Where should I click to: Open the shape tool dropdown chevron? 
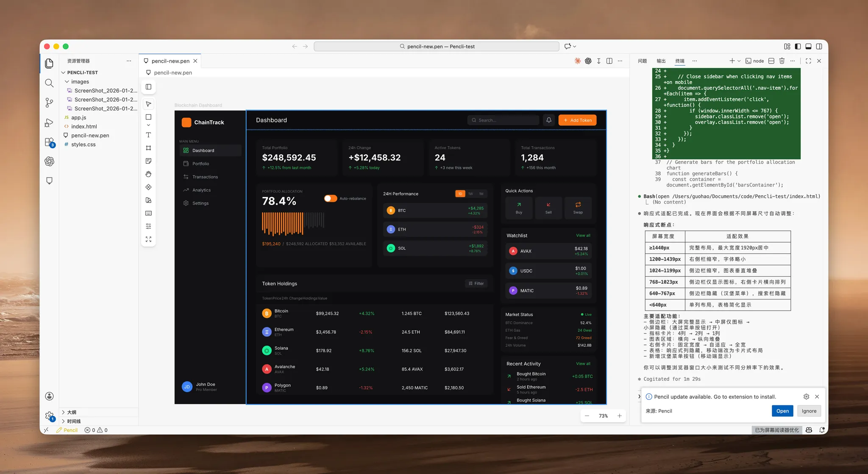[148, 125]
